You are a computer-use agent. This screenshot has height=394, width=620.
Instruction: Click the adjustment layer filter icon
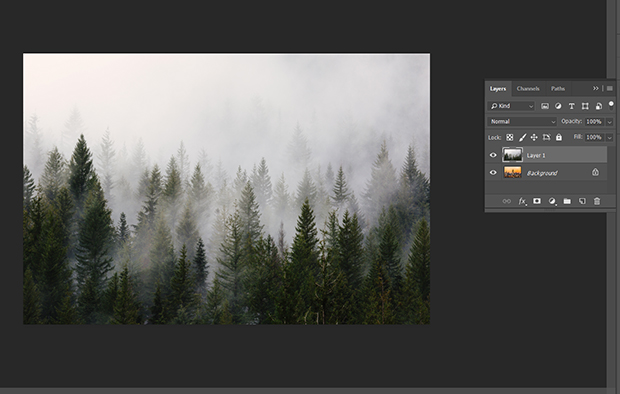click(558, 106)
